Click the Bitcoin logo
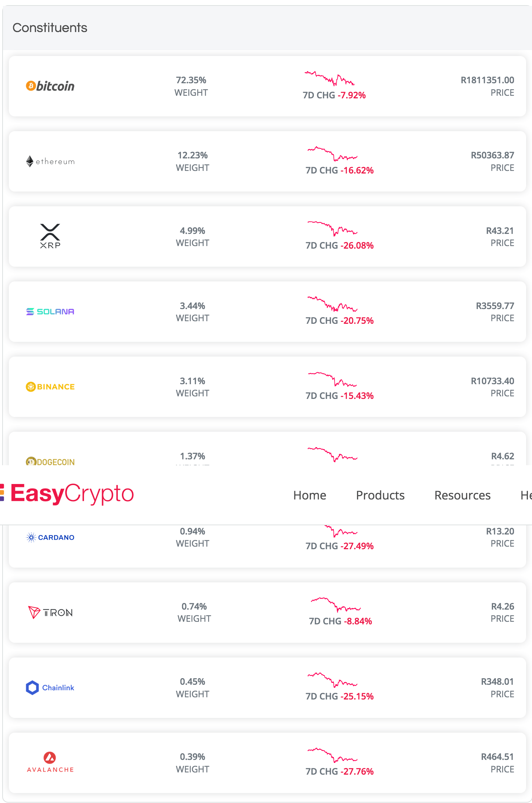 pos(50,86)
